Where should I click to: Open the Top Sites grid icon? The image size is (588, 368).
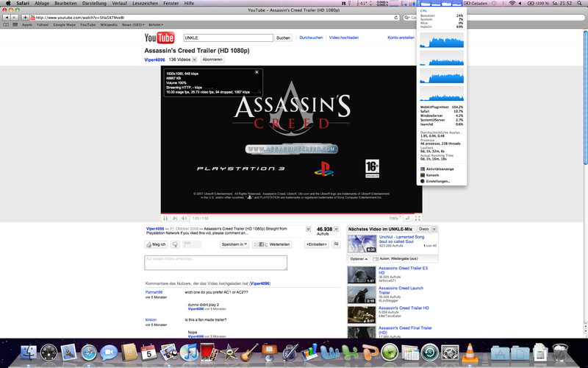(15, 25)
